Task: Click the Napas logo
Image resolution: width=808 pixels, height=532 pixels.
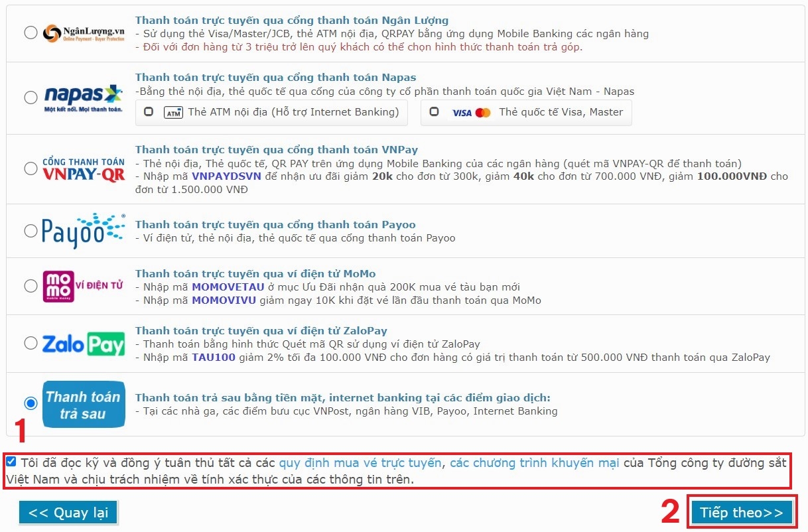Action: (x=84, y=98)
